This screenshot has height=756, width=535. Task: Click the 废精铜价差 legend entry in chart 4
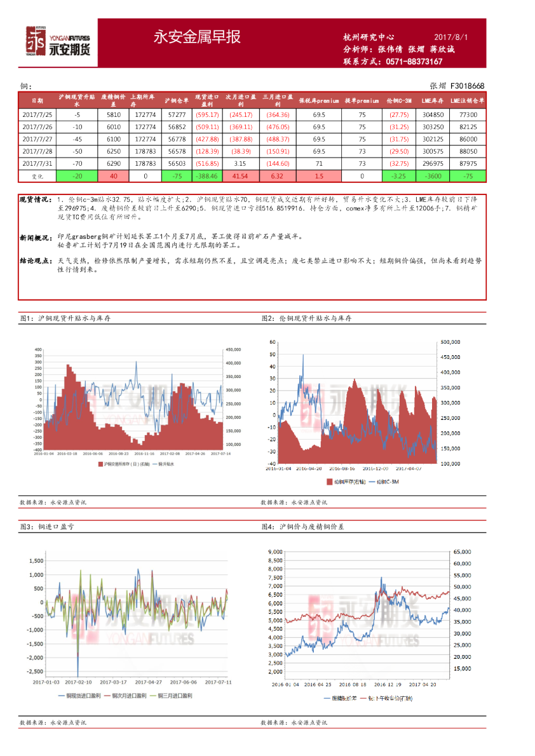340,698
